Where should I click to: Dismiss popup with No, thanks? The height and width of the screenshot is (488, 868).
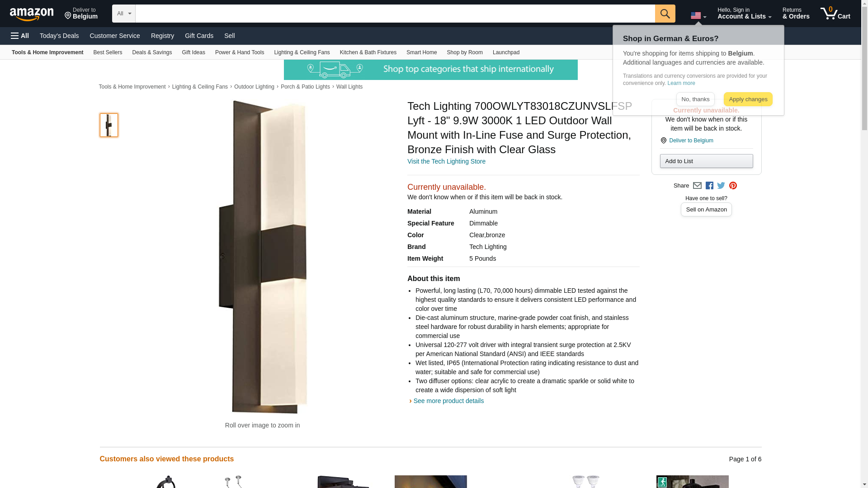pyautogui.click(x=695, y=99)
